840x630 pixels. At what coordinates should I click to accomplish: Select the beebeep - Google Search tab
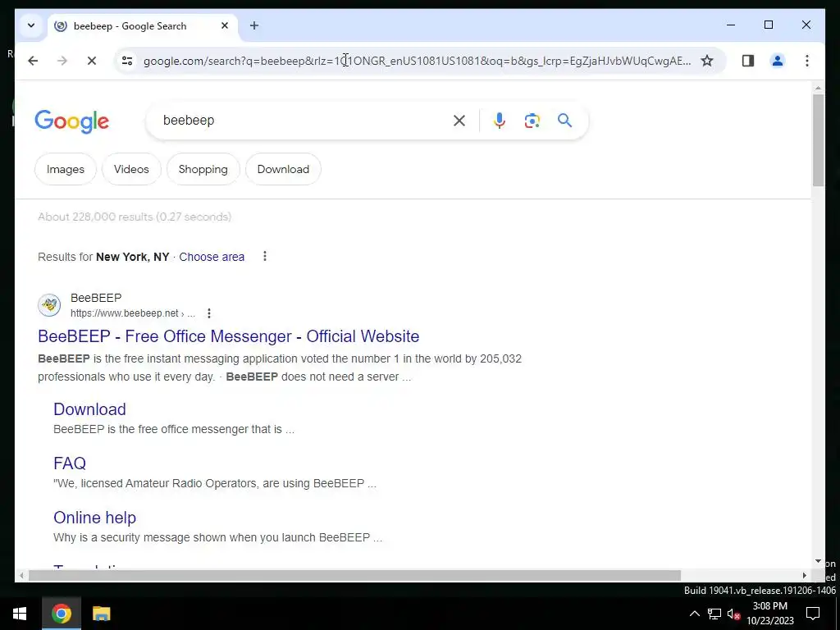(143, 26)
